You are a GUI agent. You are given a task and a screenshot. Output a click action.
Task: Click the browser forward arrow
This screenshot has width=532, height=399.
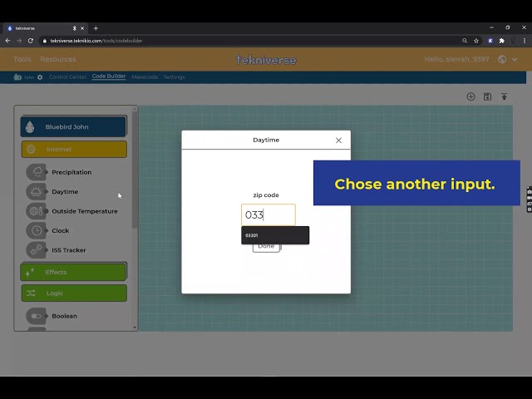(x=19, y=41)
